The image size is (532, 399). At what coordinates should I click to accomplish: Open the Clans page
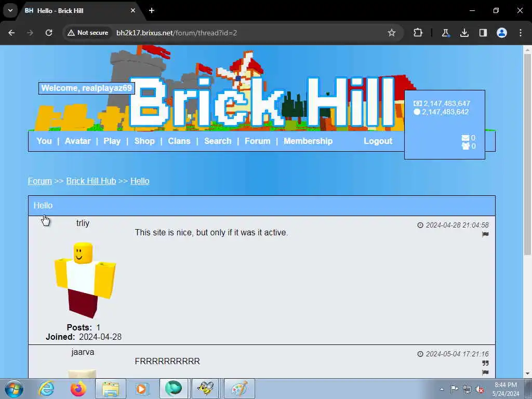[x=179, y=141]
